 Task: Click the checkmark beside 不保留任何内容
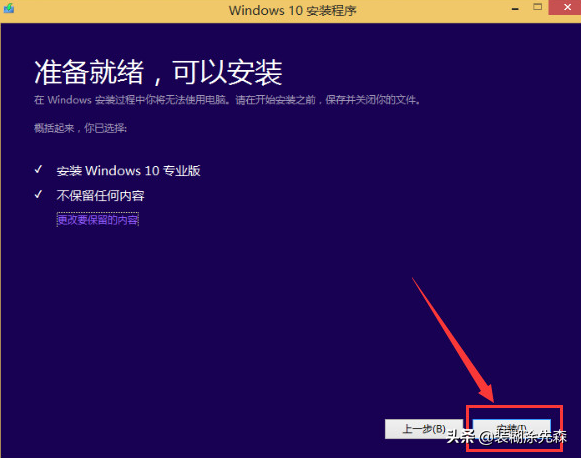pyautogui.click(x=38, y=195)
